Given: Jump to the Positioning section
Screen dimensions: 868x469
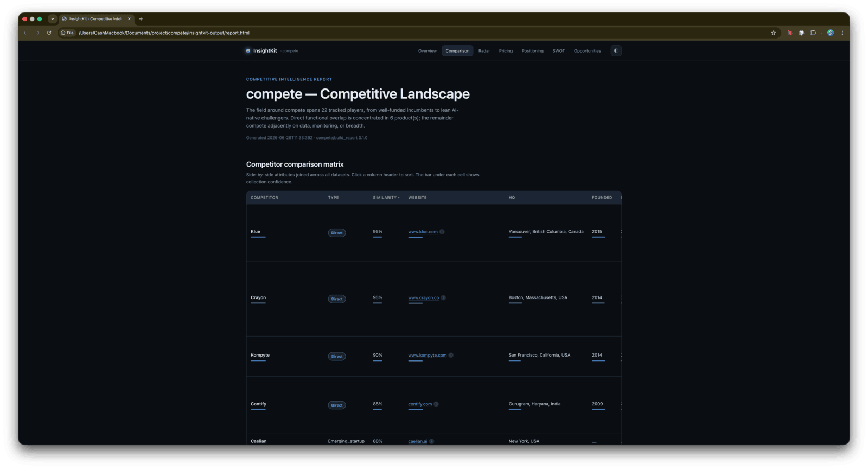Looking at the screenshot, I should coord(532,51).
